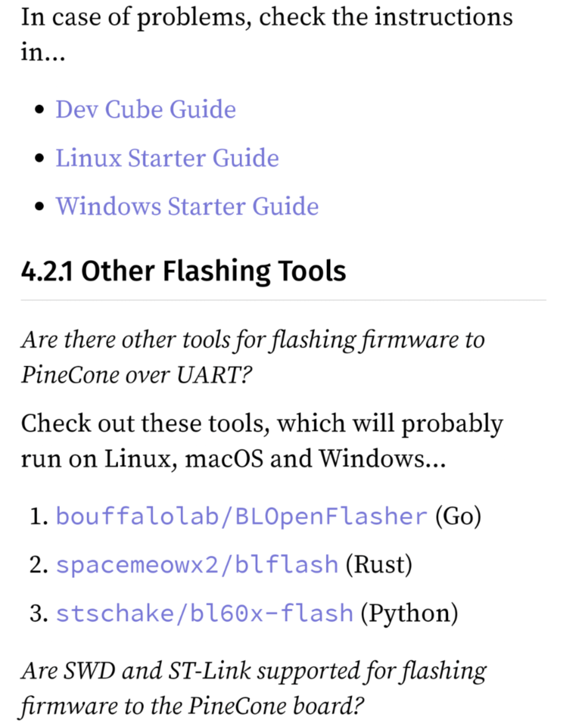Click the "(Python)" label after bl60x-flash
The height and width of the screenshot is (728, 566).
(x=409, y=613)
